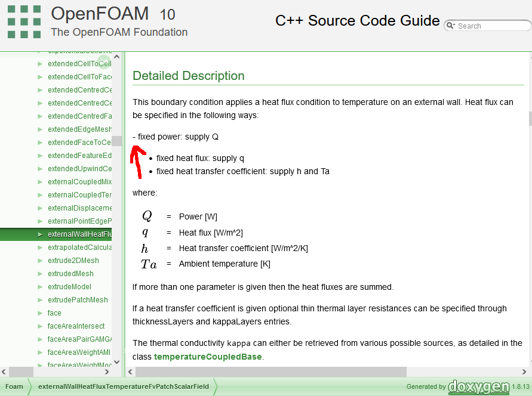Expand the selected externalWallHeatFlux arrow
Viewport: 532px width, 396px height.
click(40, 234)
